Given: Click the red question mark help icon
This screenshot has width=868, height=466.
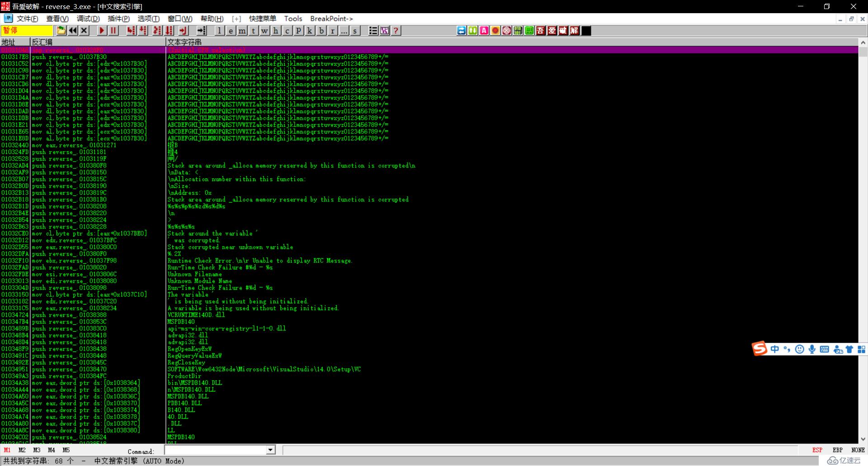Looking at the screenshot, I should pos(396,30).
